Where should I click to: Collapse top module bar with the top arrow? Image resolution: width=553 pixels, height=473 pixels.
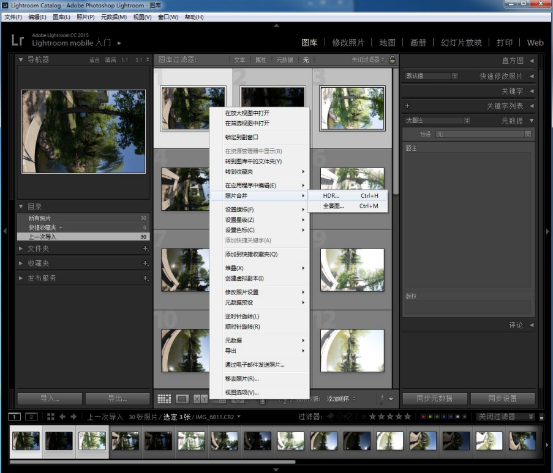276,25
